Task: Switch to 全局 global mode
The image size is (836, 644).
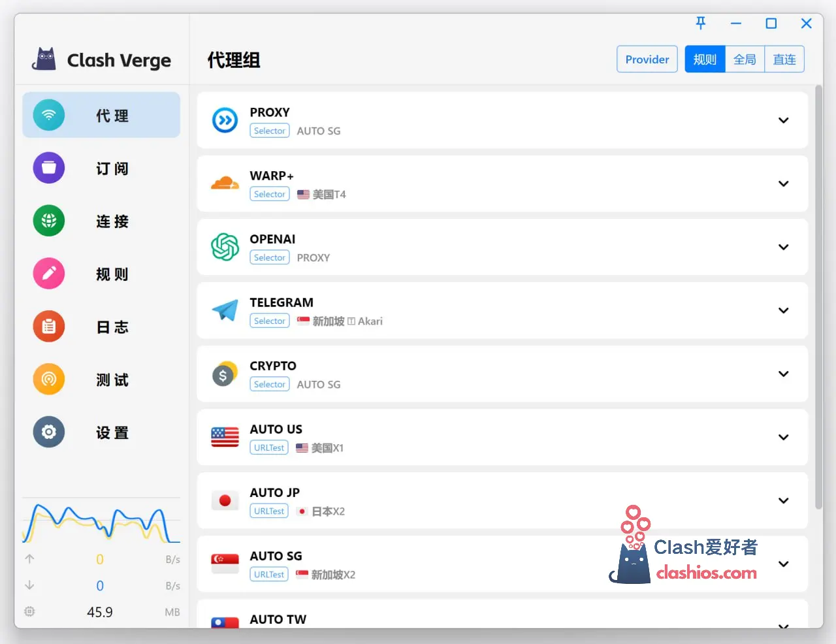Action: click(x=745, y=59)
